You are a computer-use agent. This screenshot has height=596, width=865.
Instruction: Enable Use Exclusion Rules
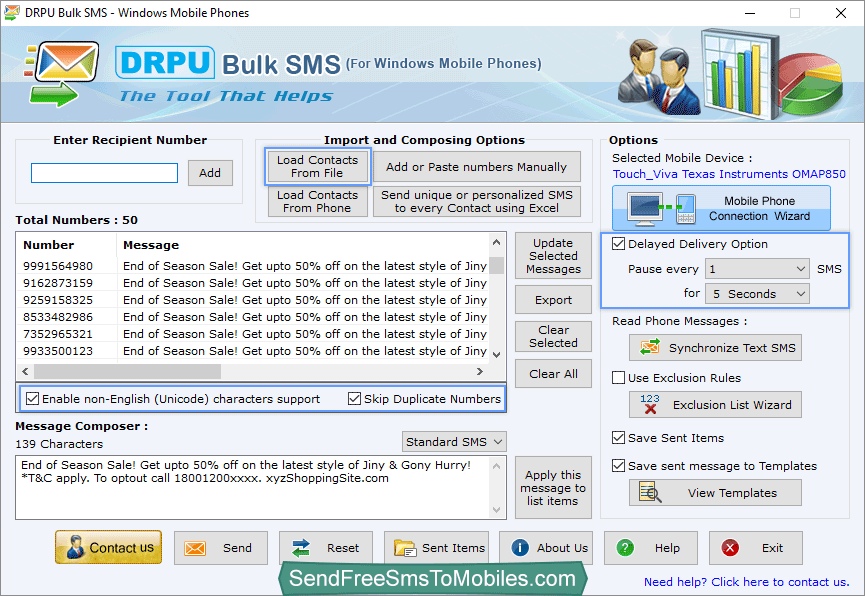(x=618, y=378)
